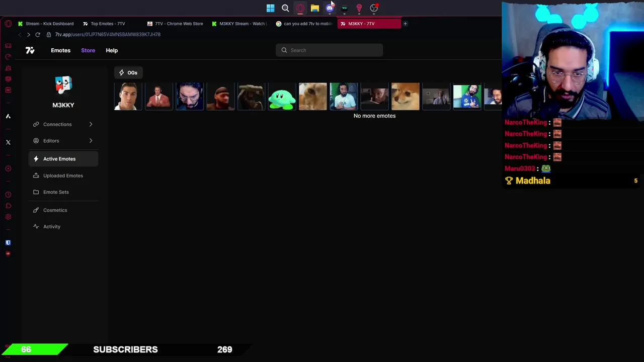Click Maru0303 chat username
Viewport: 644px width, 362px height.
[x=520, y=169]
